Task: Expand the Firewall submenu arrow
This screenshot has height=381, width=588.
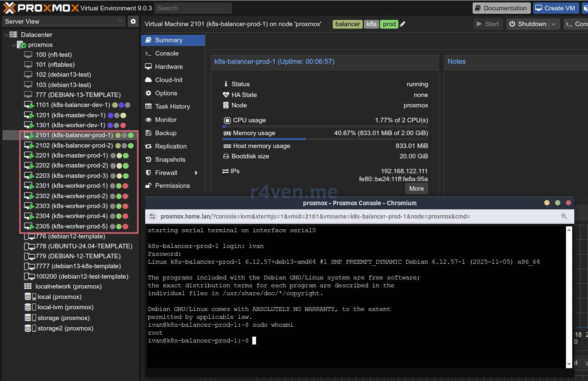Action: tap(196, 173)
